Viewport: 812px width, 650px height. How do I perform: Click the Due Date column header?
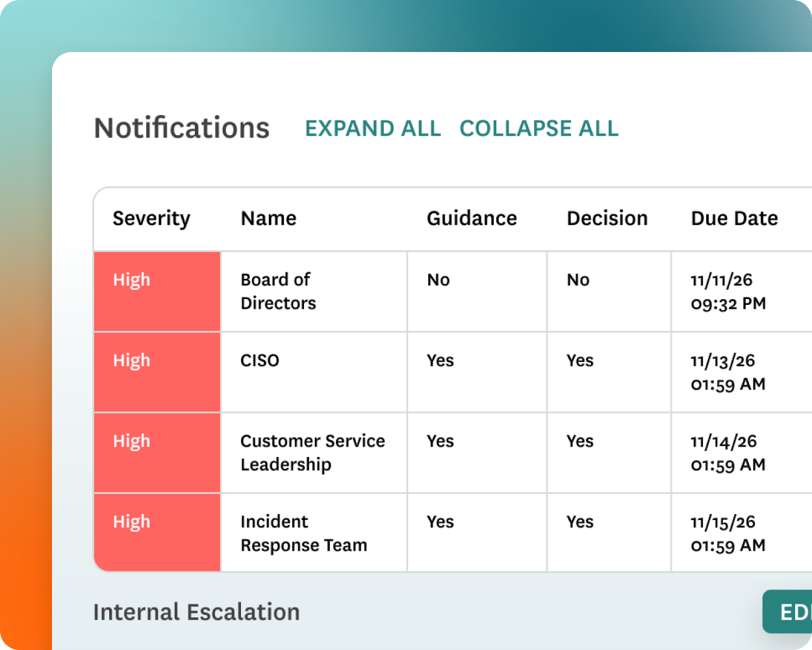coord(734,218)
